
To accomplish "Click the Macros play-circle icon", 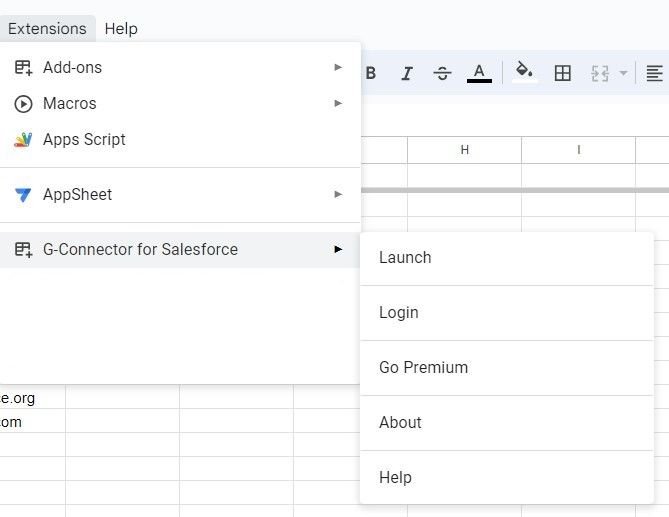I will [23, 104].
